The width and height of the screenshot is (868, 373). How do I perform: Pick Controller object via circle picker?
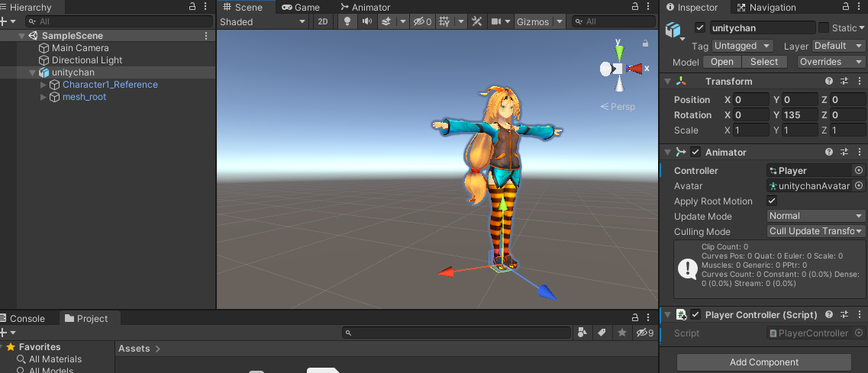coord(859,170)
